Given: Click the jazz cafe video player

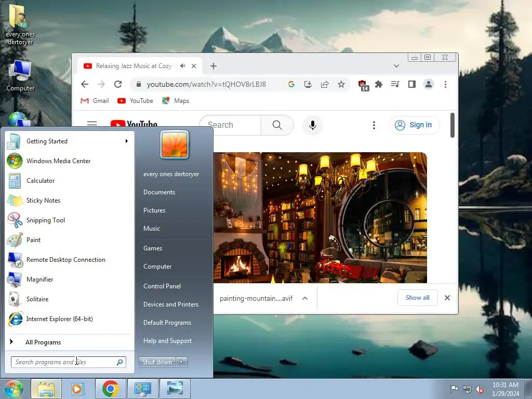Looking at the screenshot, I should tap(320, 218).
